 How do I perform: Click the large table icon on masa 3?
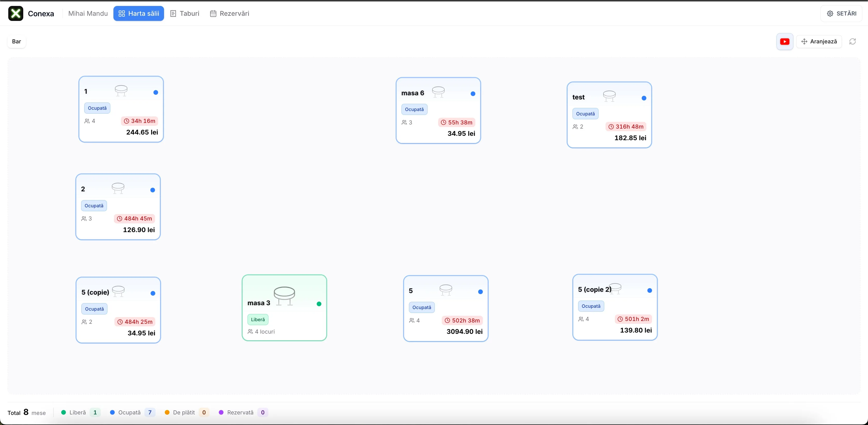(284, 296)
